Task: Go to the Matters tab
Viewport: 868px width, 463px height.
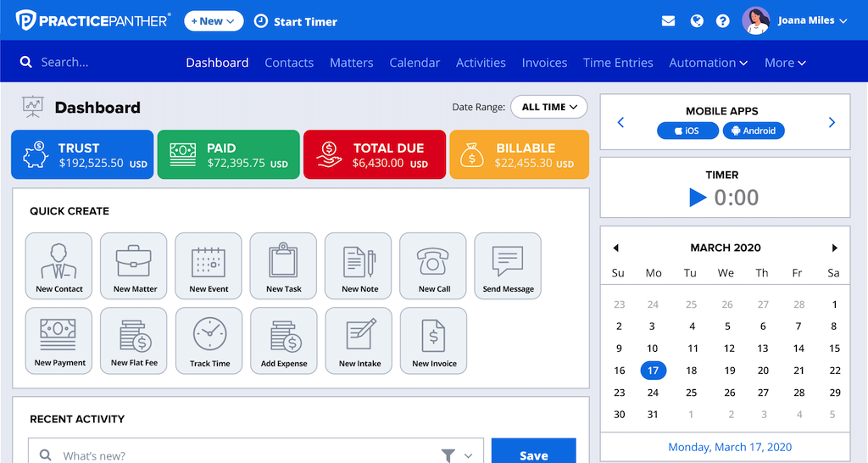Action: pyautogui.click(x=352, y=63)
